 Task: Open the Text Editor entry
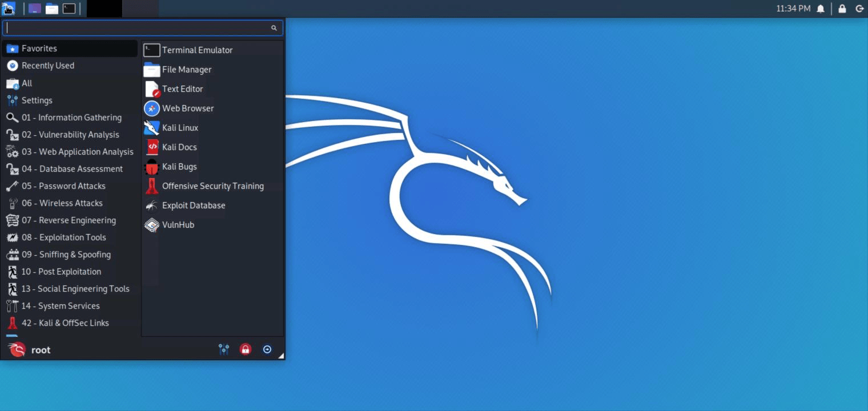(x=182, y=89)
